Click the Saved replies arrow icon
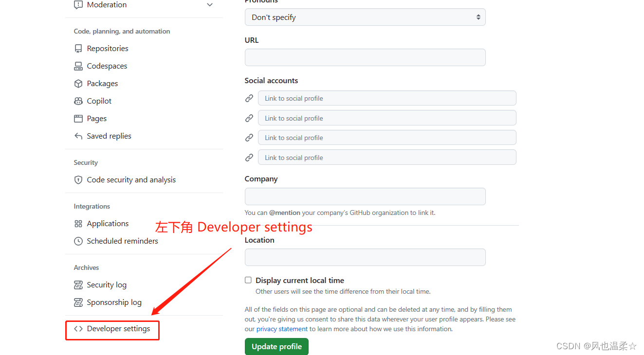This screenshot has width=644, height=355. point(78,136)
